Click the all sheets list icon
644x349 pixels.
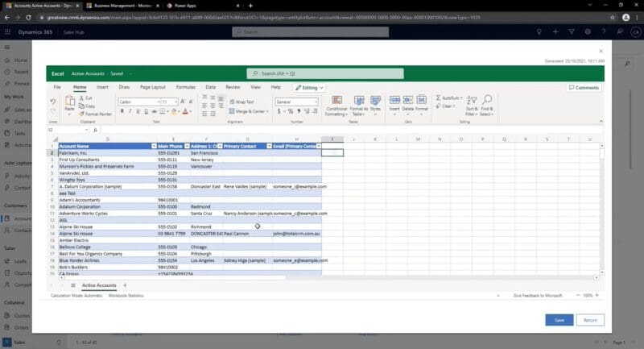(72, 285)
